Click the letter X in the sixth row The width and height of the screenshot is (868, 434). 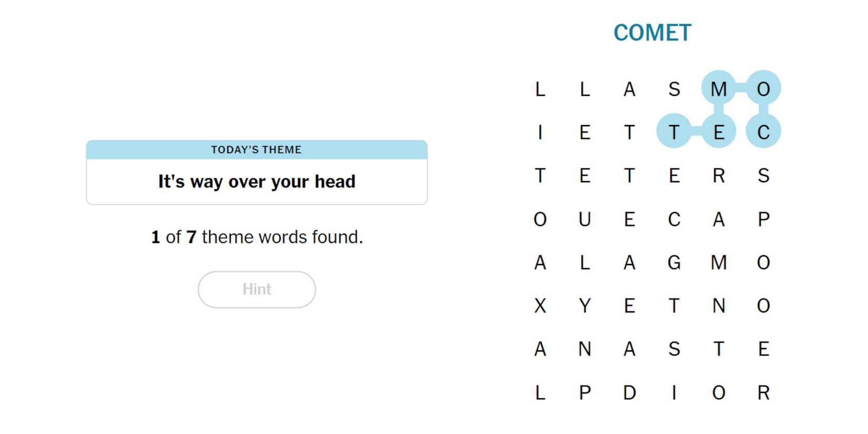tap(540, 306)
